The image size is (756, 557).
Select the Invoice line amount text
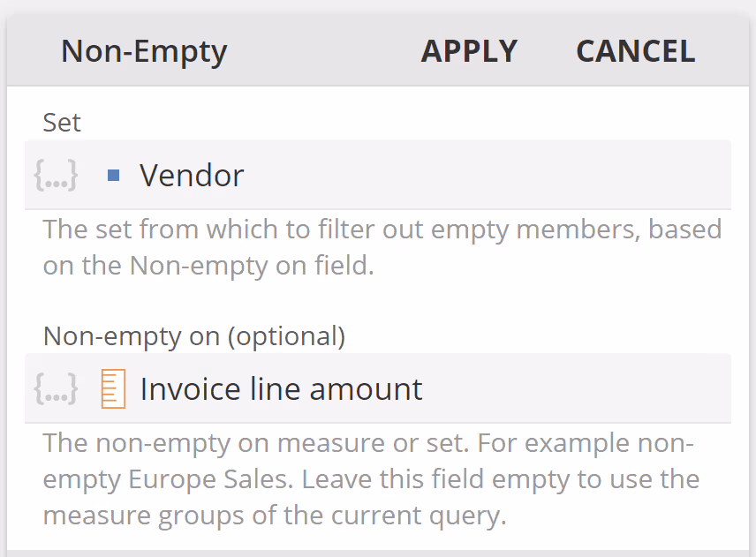[281, 388]
